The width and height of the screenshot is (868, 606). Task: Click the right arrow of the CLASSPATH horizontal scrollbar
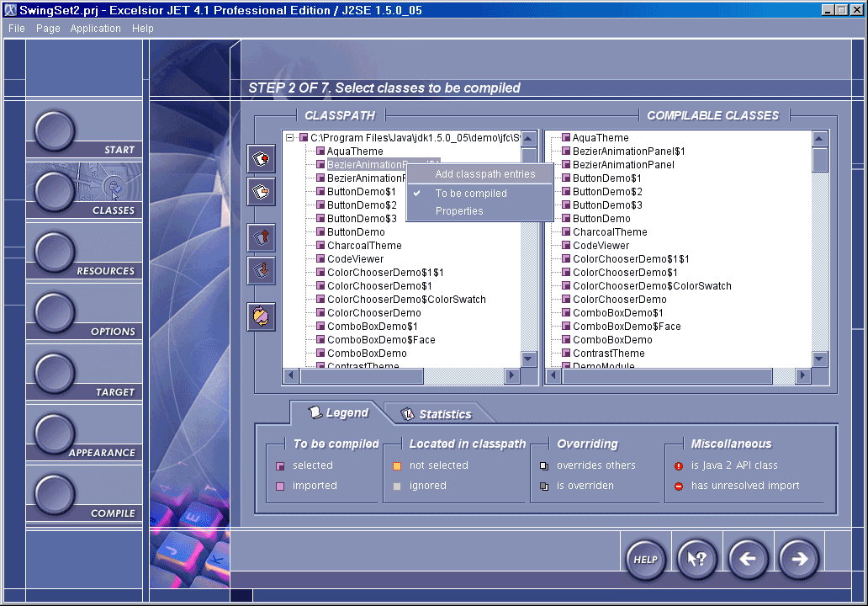[512, 375]
